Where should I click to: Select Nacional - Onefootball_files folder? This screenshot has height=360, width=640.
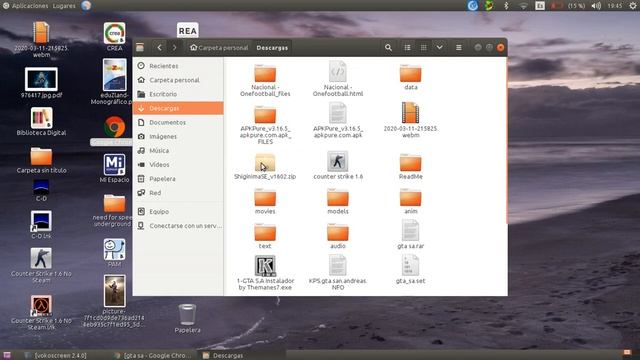pos(265,80)
